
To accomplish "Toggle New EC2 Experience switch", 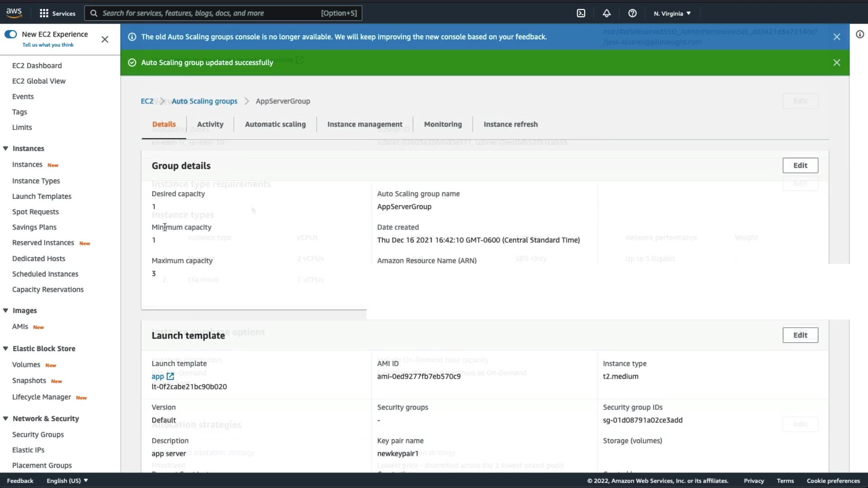I will click(x=10, y=34).
